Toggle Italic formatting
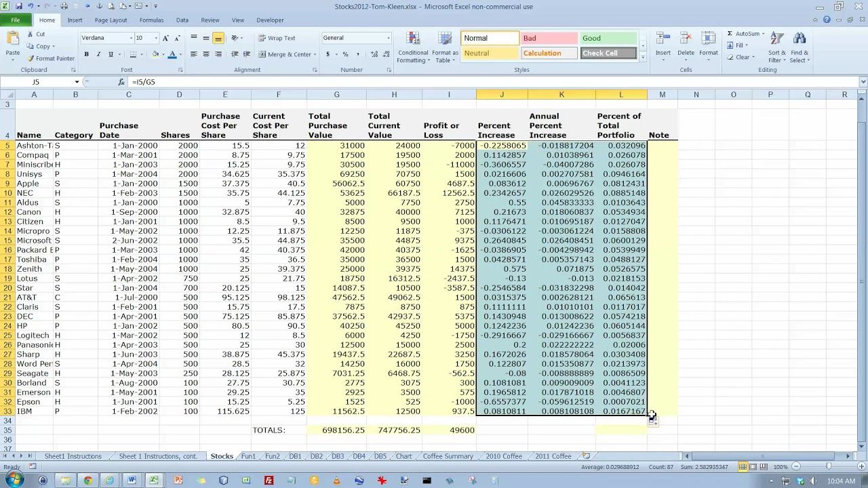The width and height of the screenshot is (868, 488). tap(98, 54)
